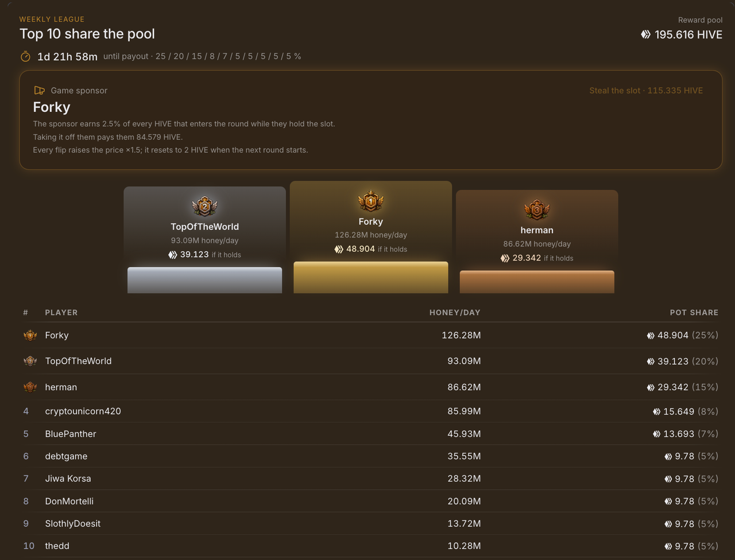Click the silver rank 2 medal on the podium
This screenshot has height=560, width=735.
pyautogui.click(x=204, y=207)
